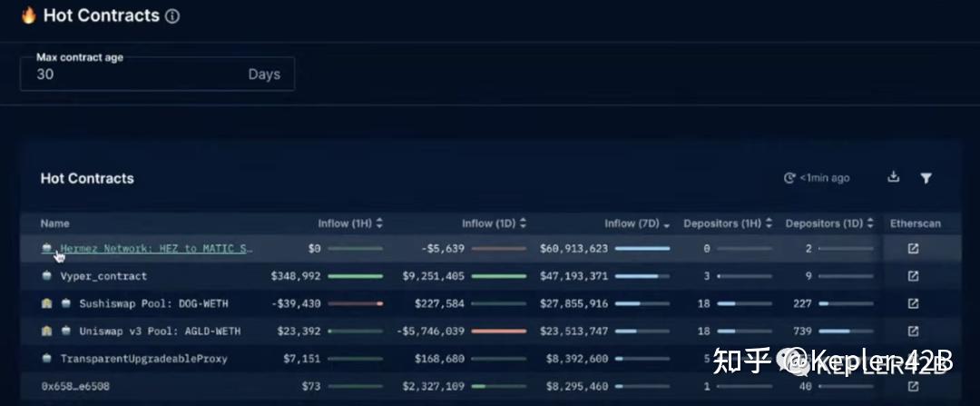The width and height of the screenshot is (980, 406).
Task: Sort table by Depositors (1D) column
Action: [x=830, y=223]
